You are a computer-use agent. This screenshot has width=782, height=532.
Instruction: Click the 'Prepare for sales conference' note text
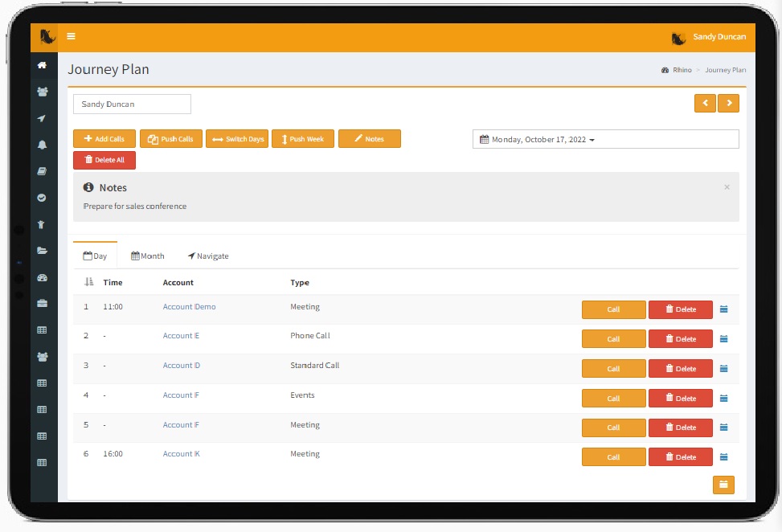pyautogui.click(x=135, y=206)
